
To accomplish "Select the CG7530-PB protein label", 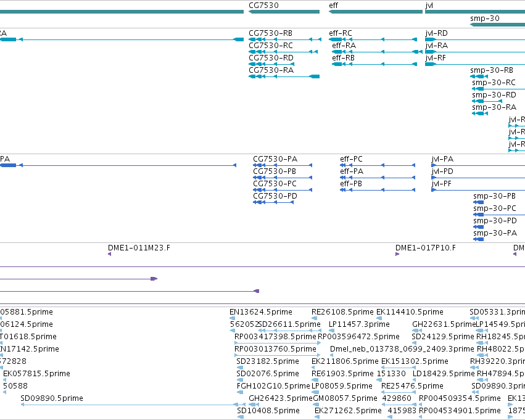I will pos(275,171).
